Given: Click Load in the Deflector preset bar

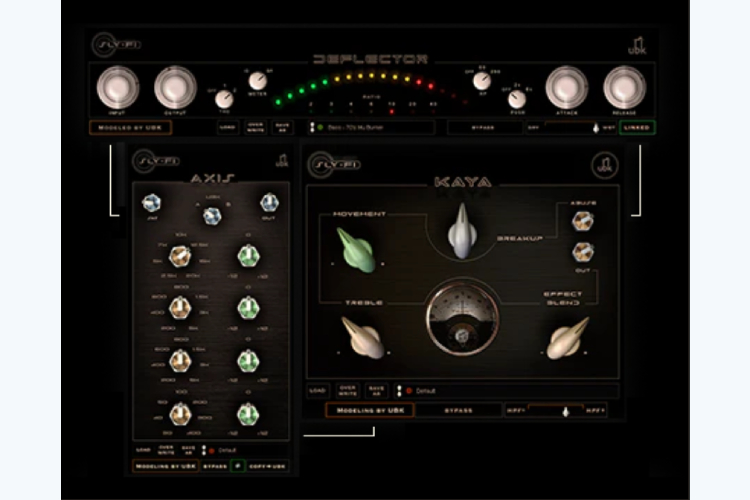Looking at the screenshot, I should pyautogui.click(x=228, y=128).
